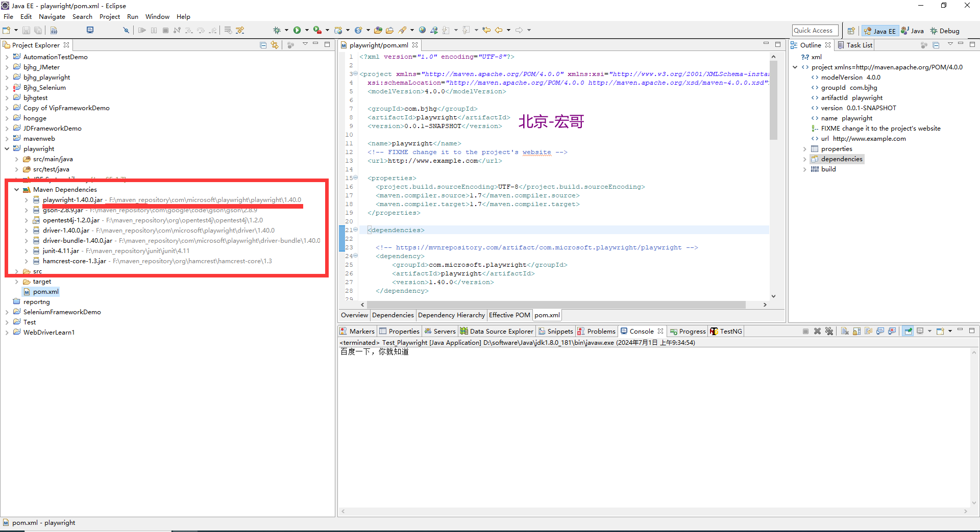Click Collapse All icon in Outline view
Image resolution: width=980 pixels, height=532 pixels.
pos(936,45)
